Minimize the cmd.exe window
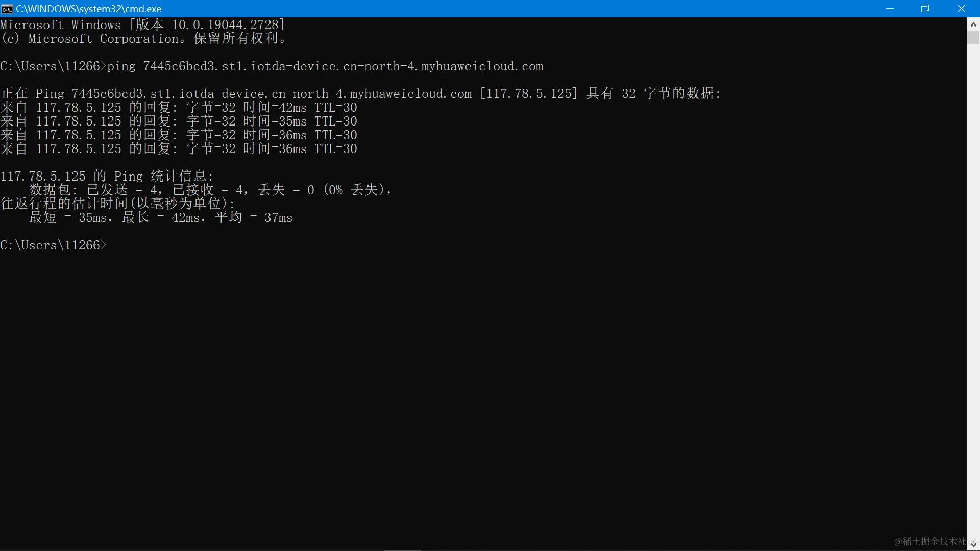Viewport: 980px width, 551px height. 890,9
